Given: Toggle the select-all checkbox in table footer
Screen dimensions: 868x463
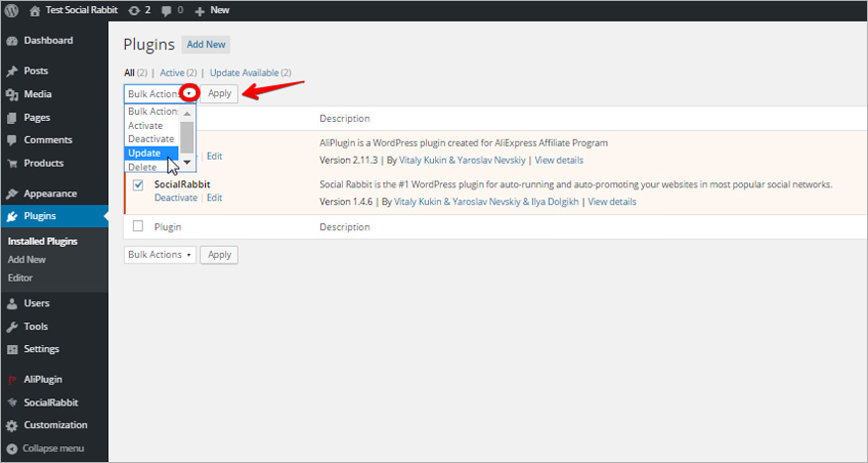Looking at the screenshot, I should [138, 226].
